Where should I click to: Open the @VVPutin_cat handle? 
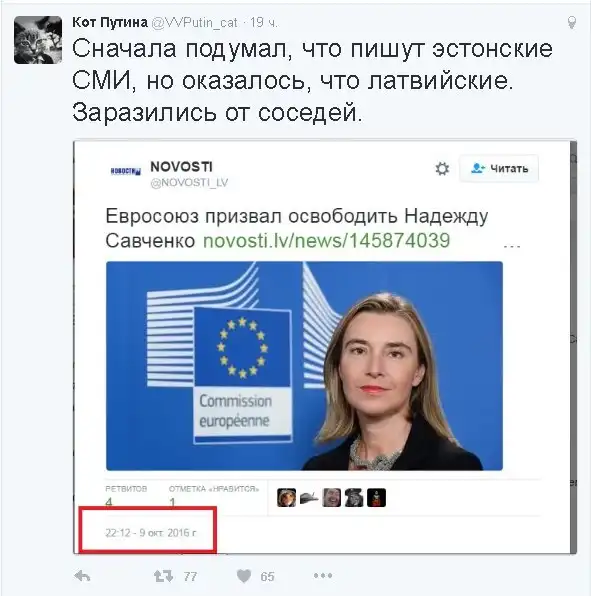194,23
